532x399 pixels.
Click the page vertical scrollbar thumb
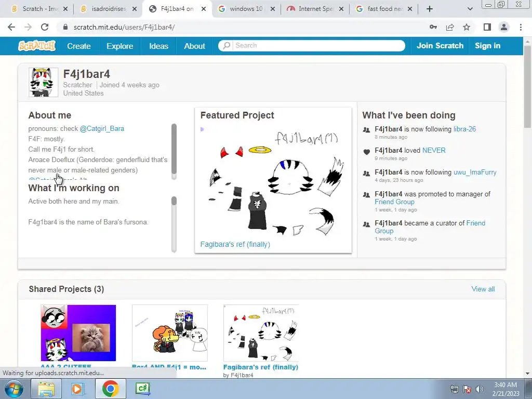(527, 87)
